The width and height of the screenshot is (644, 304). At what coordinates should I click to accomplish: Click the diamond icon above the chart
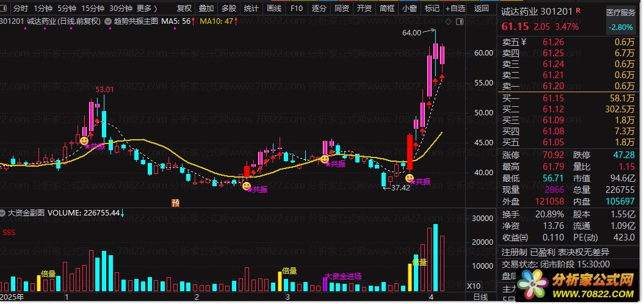[x=448, y=22]
